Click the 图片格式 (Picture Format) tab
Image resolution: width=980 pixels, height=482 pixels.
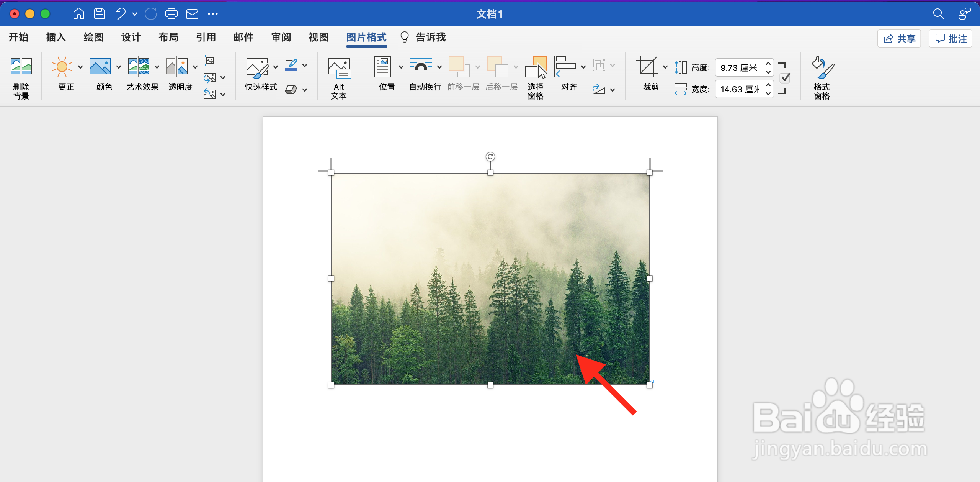pos(367,37)
